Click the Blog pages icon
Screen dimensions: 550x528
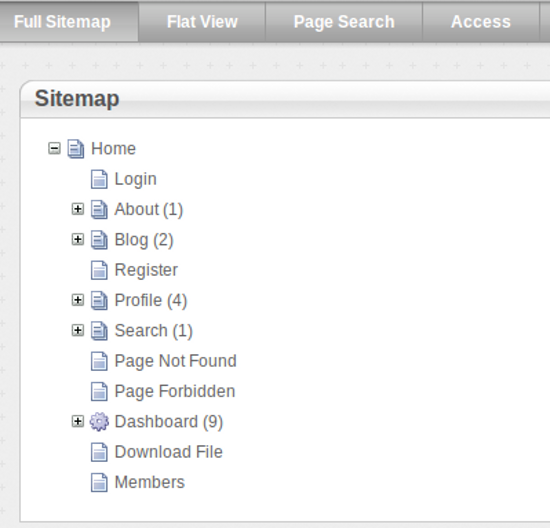click(x=99, y=240)
